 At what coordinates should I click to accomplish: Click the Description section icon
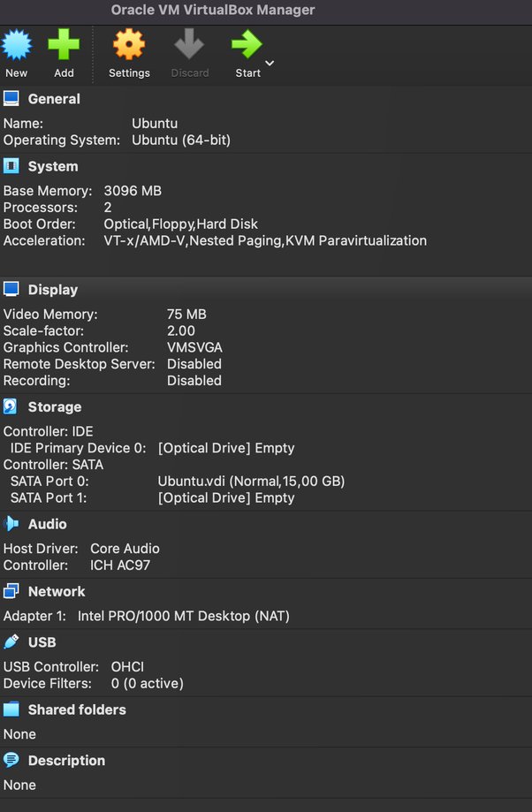[x=12, y=760]
